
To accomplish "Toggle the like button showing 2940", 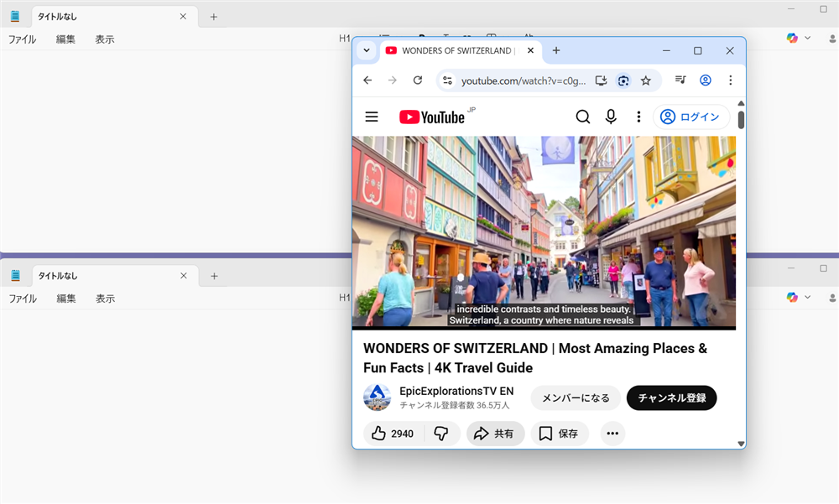I will click(391, 434).
